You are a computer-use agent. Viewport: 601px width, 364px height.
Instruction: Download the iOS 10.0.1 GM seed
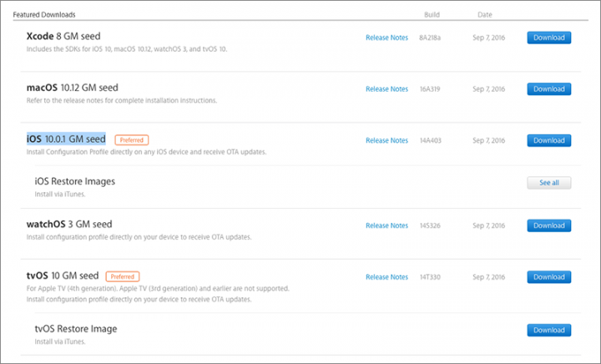549,140
